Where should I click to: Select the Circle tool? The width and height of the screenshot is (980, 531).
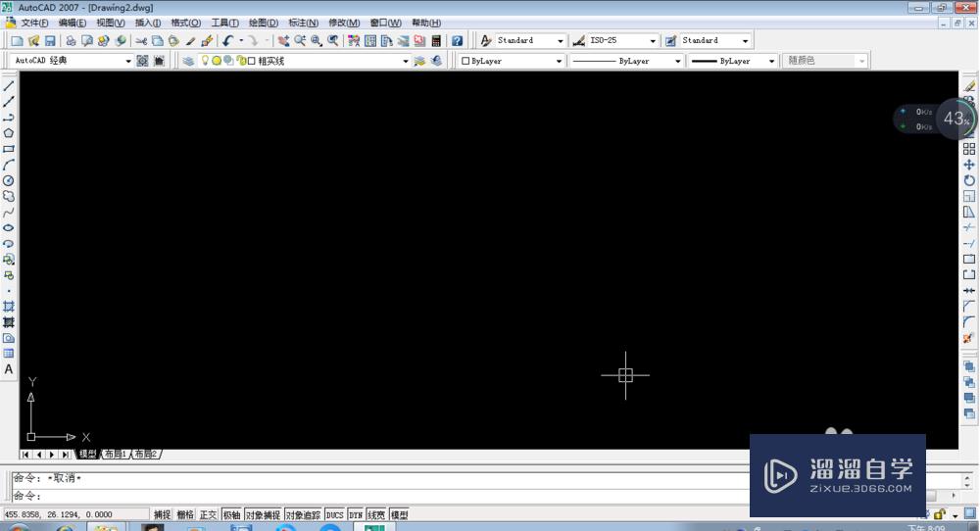click(9, 180)
